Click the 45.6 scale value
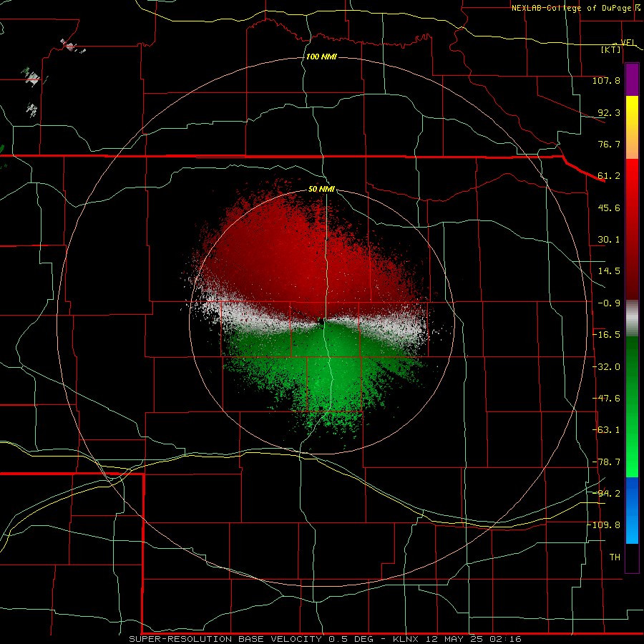644x644 pixels. pyautogui.click(x=609, y=208)
